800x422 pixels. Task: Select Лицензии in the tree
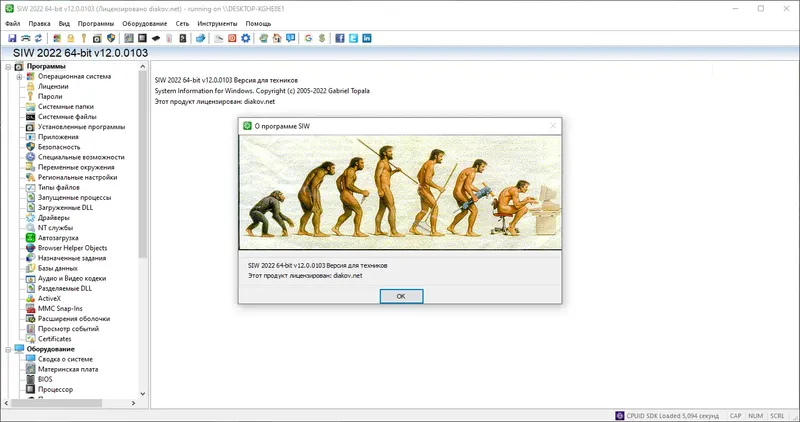coord(53,86)
